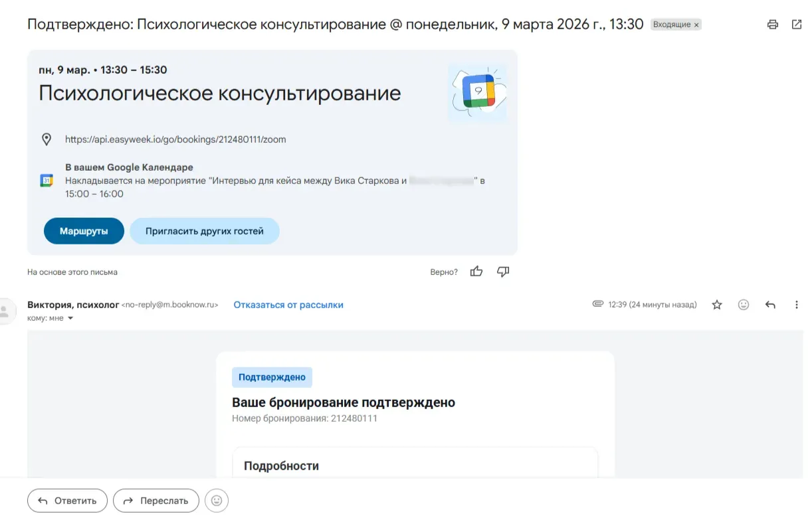
Task: Click the reply arrow icon in the header
Action: [x=770, y=304]
